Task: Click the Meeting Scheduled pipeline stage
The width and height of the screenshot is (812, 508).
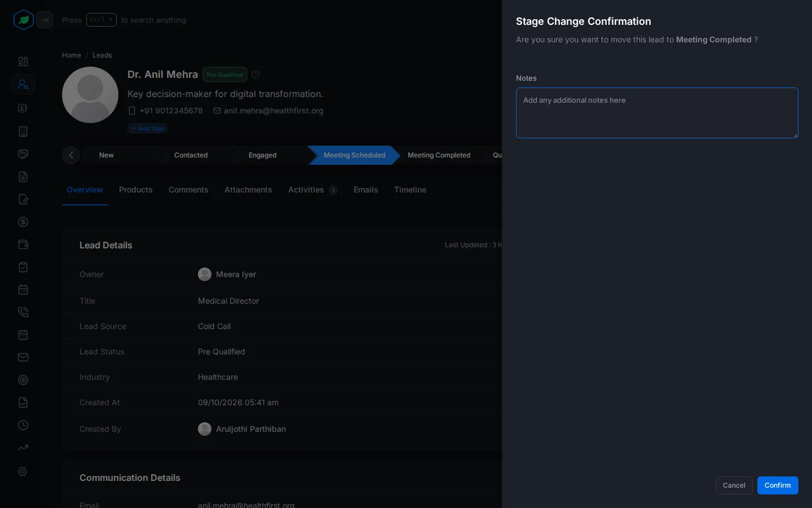Action: [354, 155]
